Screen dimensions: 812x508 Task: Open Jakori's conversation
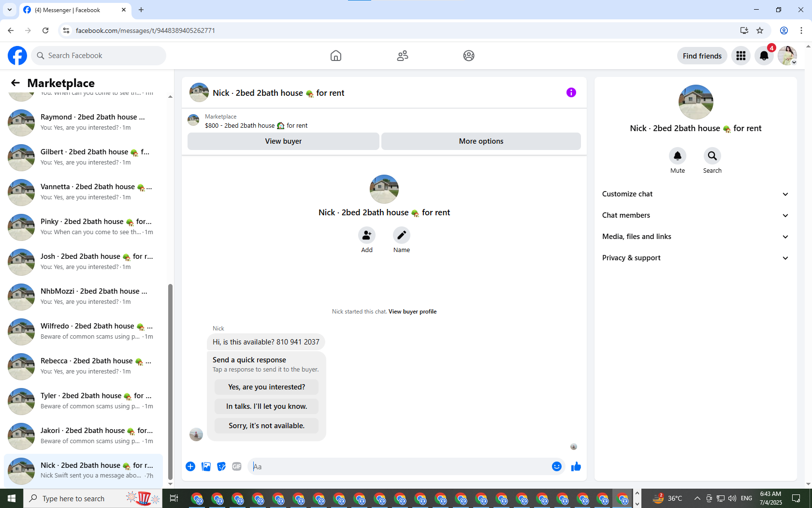(83, 435)
